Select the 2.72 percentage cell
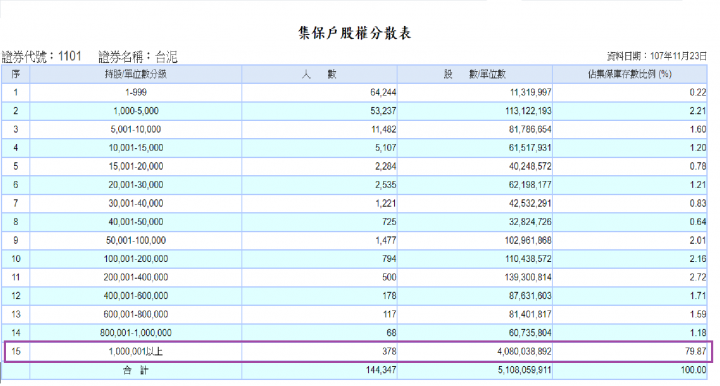The height and width of the screenshot is (386, 720). pyautogui.click(x=630, y=277)
